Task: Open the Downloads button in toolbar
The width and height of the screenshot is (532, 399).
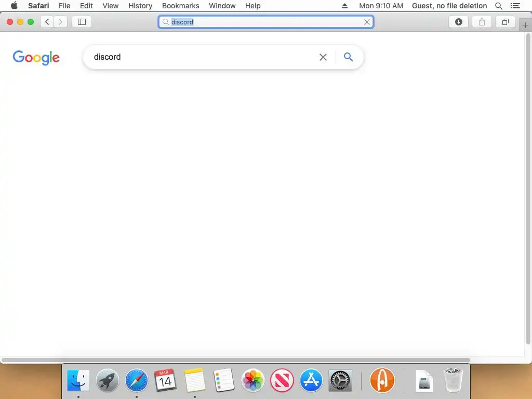Action: [458, 22]
